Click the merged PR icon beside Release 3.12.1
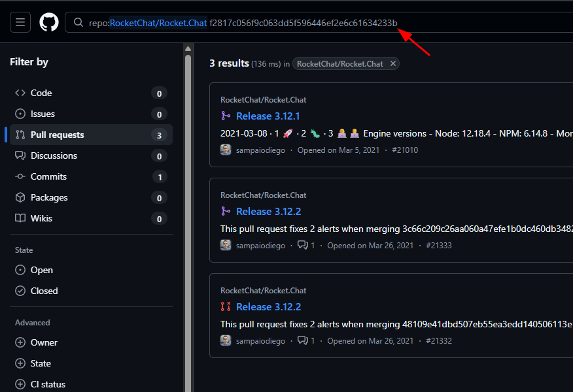This screenshot has height=392, width=573. 226,116
